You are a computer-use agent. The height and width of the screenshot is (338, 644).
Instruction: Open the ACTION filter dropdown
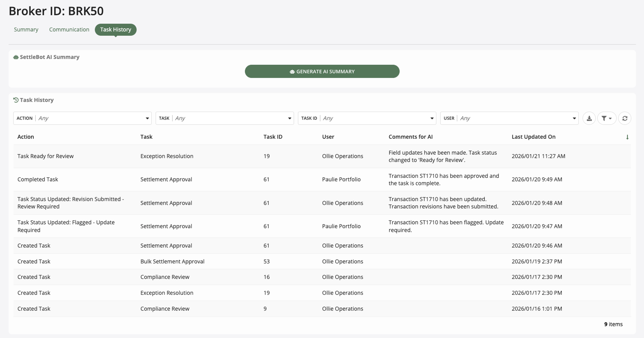(x=83, y=118)
